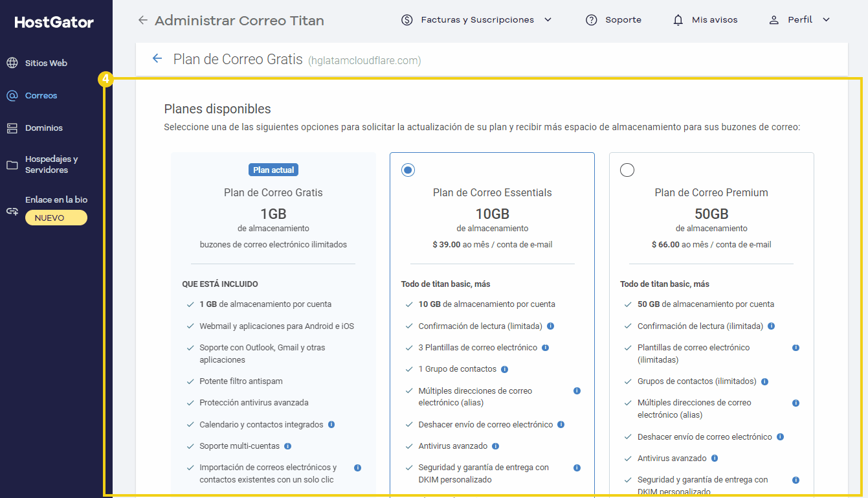This screenshot has height=498, width=868.
Task: Click info icon for Plantillas de correo electrónico (ilimitadas)
Action: coord(796,348)
